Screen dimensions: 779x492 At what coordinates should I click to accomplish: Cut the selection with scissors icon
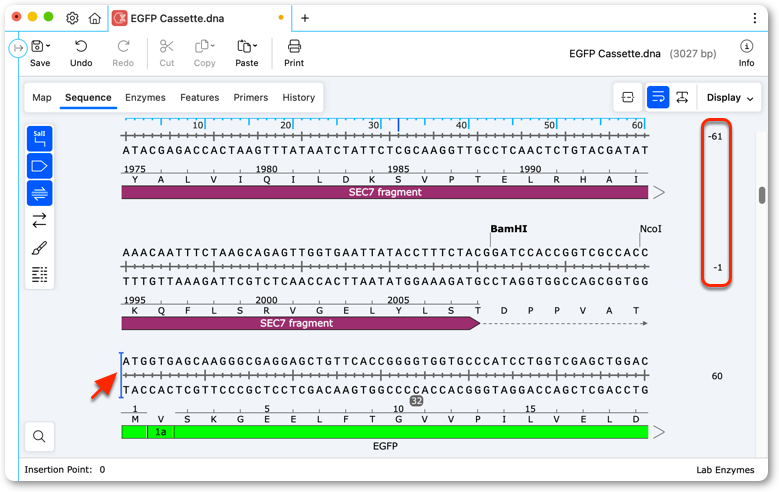tap(166, 46)
